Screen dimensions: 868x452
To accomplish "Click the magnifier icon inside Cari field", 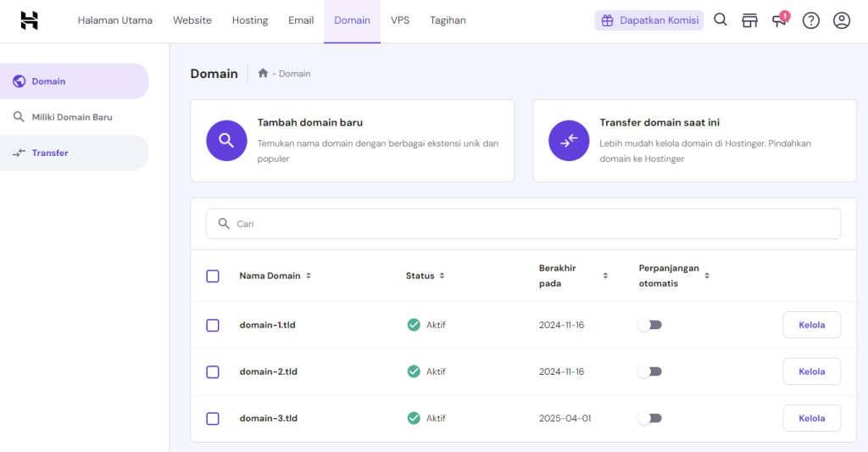I will 224,224.
